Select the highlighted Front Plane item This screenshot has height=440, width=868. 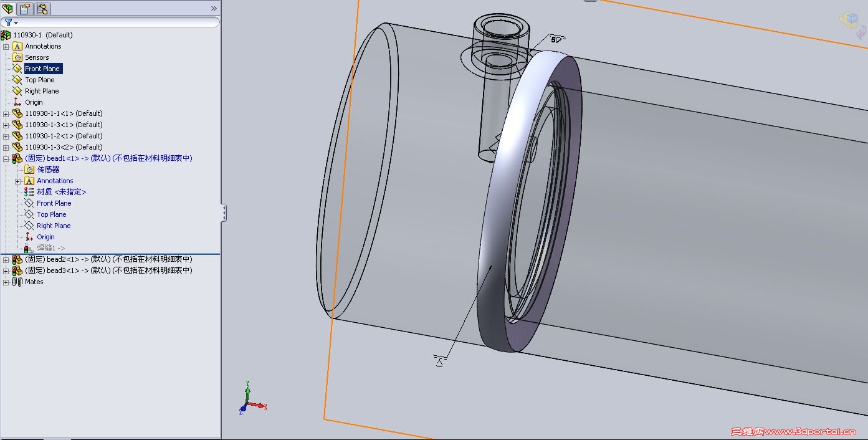43,69
